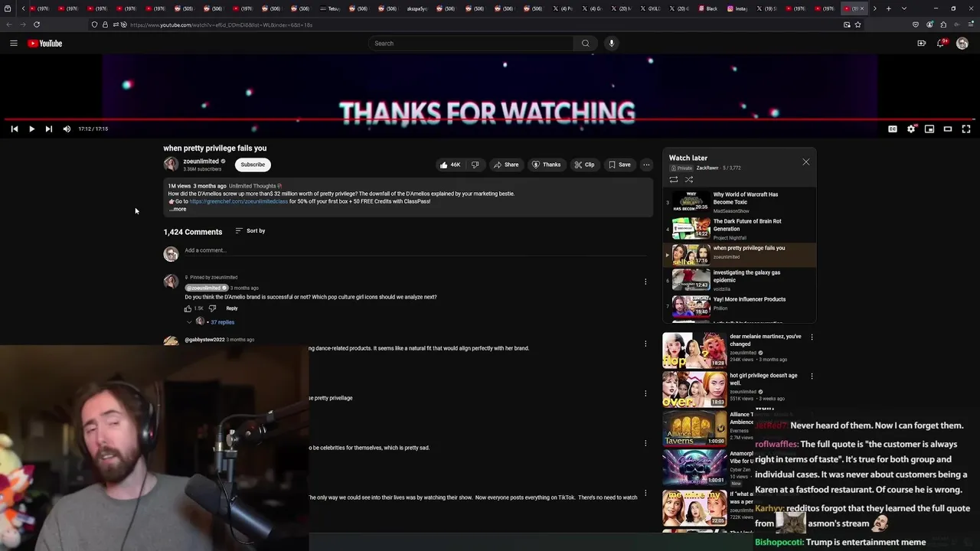Click the browser address bar URL
Image resolution: width=980 pixels, height=551 pixels.
(x=221, y=24)
